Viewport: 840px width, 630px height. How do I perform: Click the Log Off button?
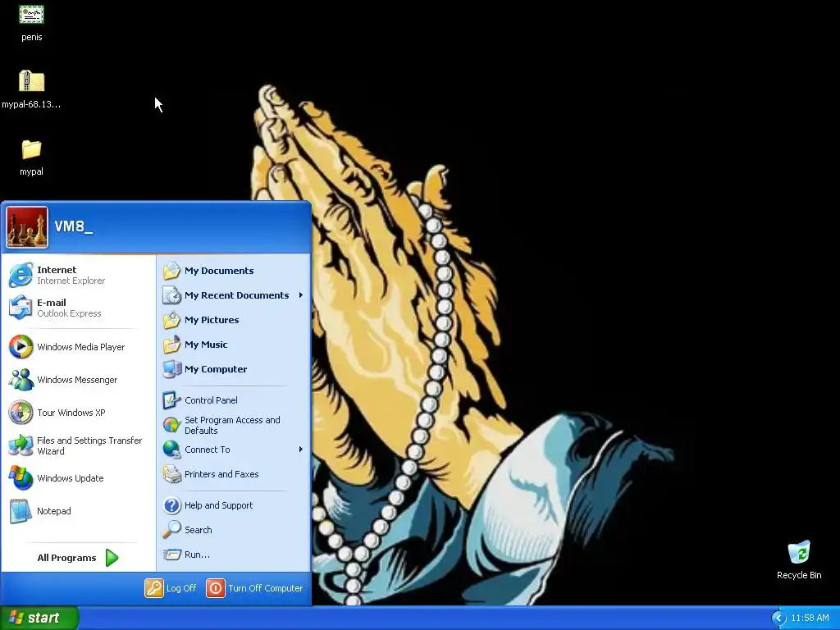click(x=171, y=588)
